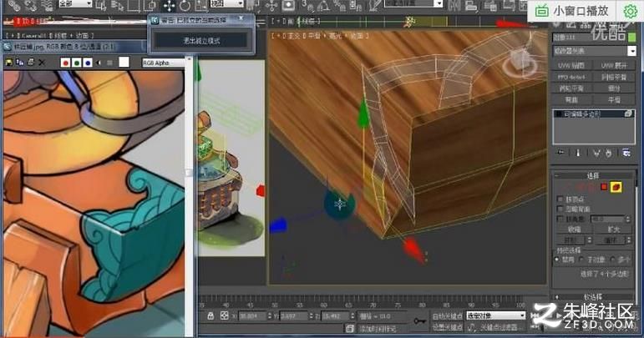Toggle monochrome display icon in viewer

click(109, 63)
